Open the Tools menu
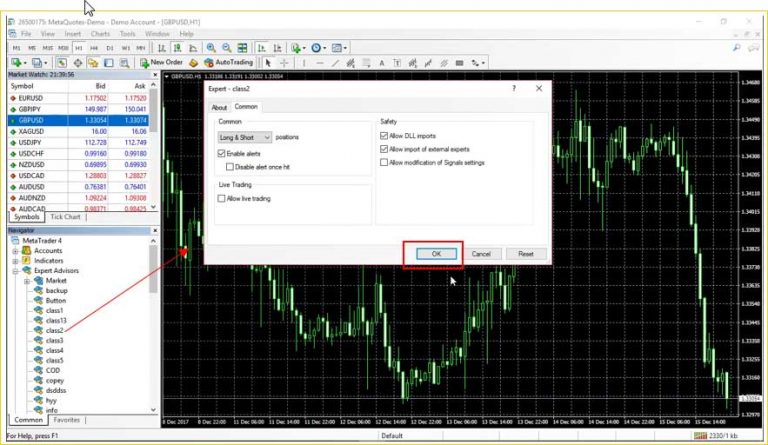768x445 pixels. pos(127,34)
